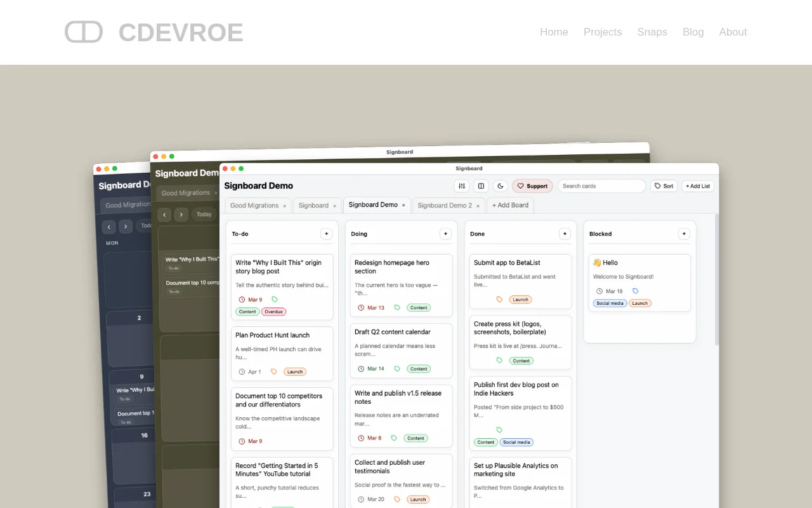Image resolution: width=812 pixels, height=508 pixels.
Task: Focus the Search cards field
Action: (601, 186)
